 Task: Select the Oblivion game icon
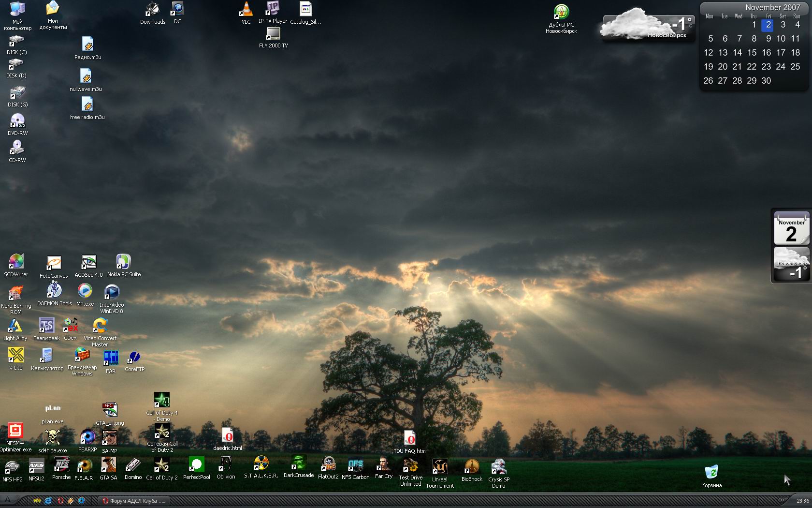[x=226, y=464]
